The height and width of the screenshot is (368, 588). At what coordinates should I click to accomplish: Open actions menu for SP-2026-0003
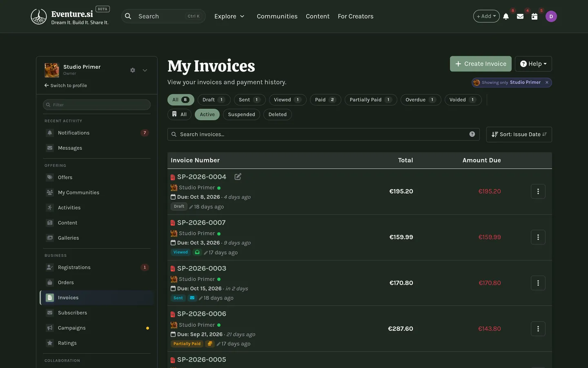tap(538, 283)
